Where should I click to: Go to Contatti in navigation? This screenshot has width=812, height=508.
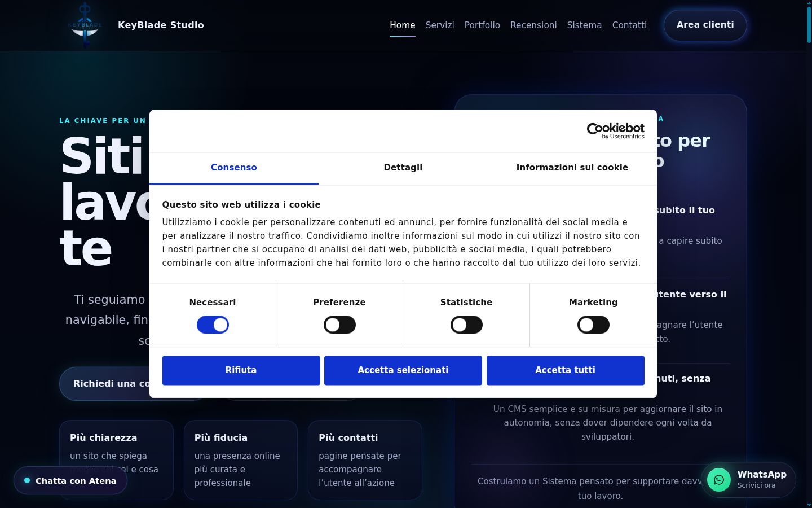click(629, 25)
